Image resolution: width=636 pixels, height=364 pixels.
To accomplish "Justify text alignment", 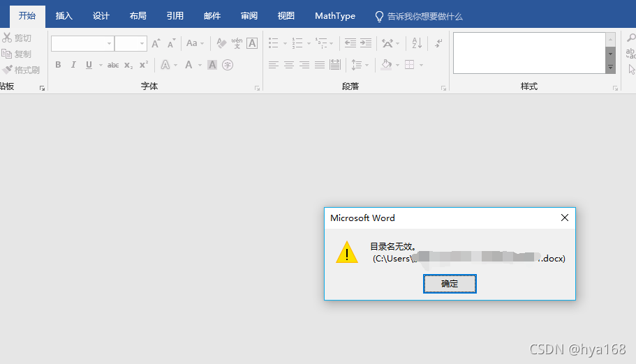I will coord(320,65).
